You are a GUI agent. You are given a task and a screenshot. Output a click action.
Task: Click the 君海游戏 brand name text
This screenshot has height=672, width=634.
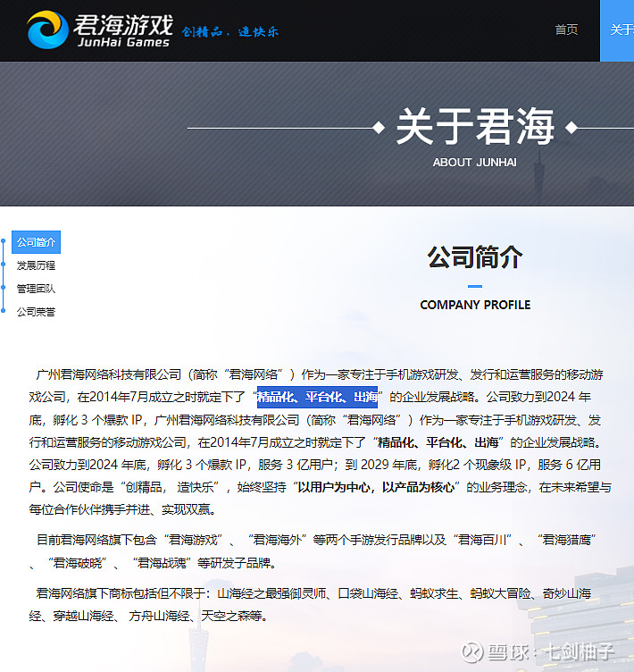[x=123, y=24]
